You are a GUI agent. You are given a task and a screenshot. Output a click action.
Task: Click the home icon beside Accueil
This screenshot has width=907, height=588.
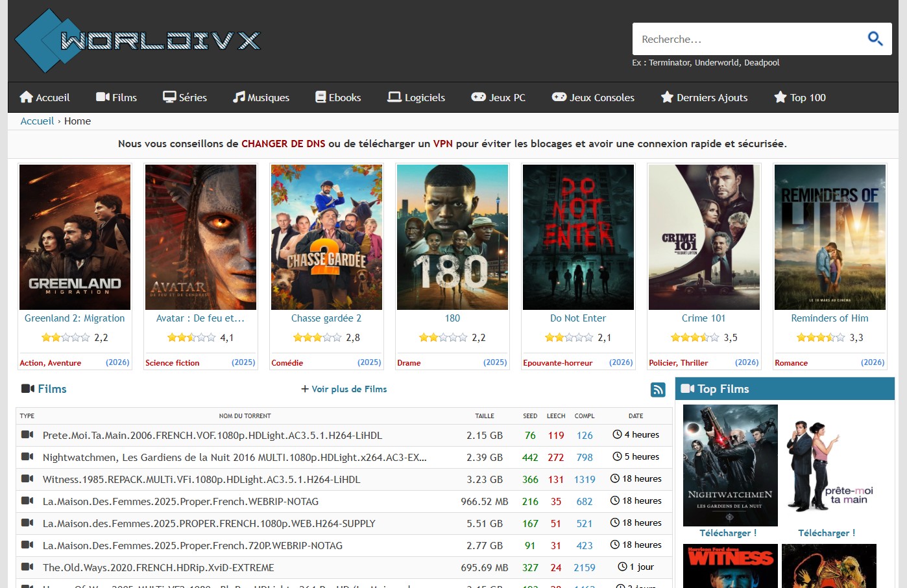[x=26, y=97]
